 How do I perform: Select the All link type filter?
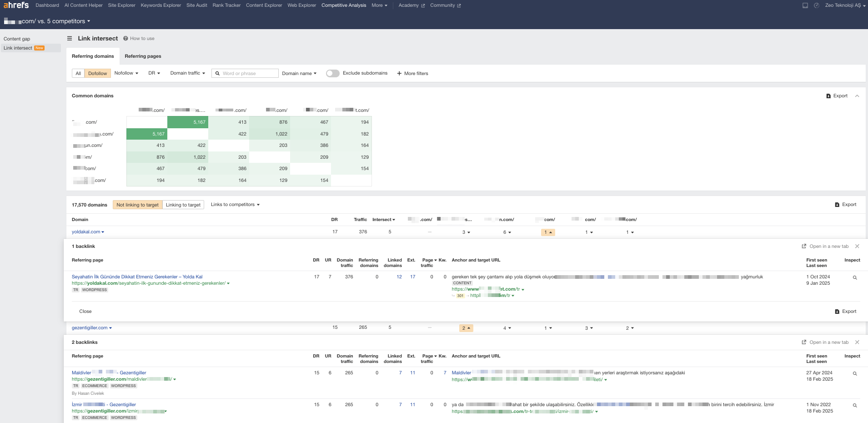click(78, 73)
